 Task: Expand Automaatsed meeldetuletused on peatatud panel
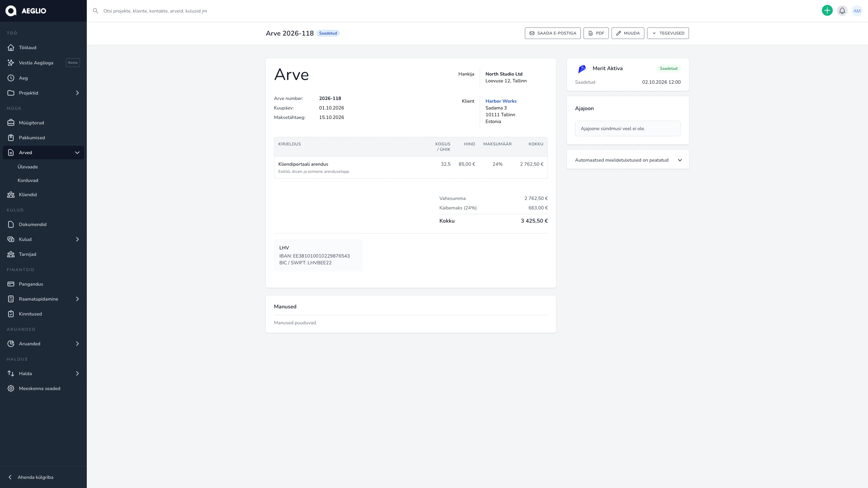point(628,160)
